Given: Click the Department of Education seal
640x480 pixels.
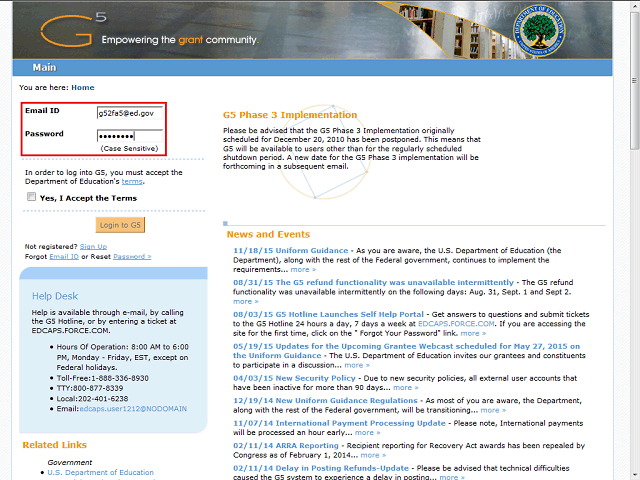Looking at the screenshot, I should (539, 31).
